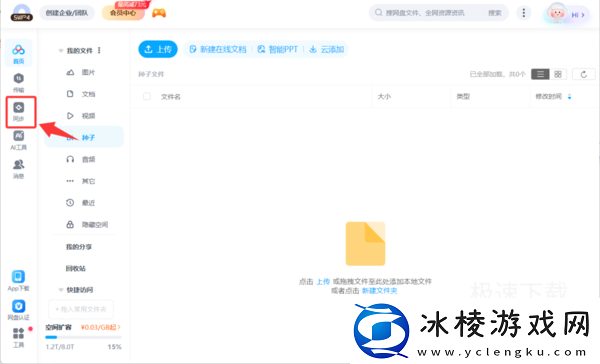
Task: Select the 音频 category
Action: [84, 159]
